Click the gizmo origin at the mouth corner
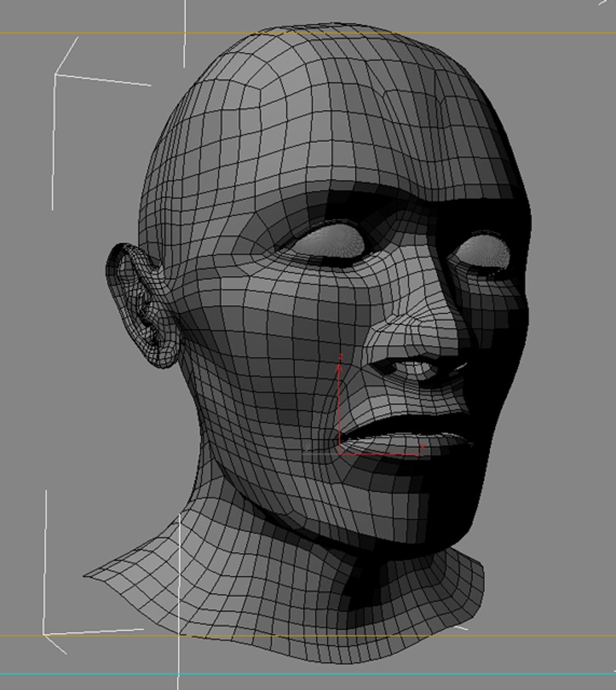616x690 pixels. [339, 454]
